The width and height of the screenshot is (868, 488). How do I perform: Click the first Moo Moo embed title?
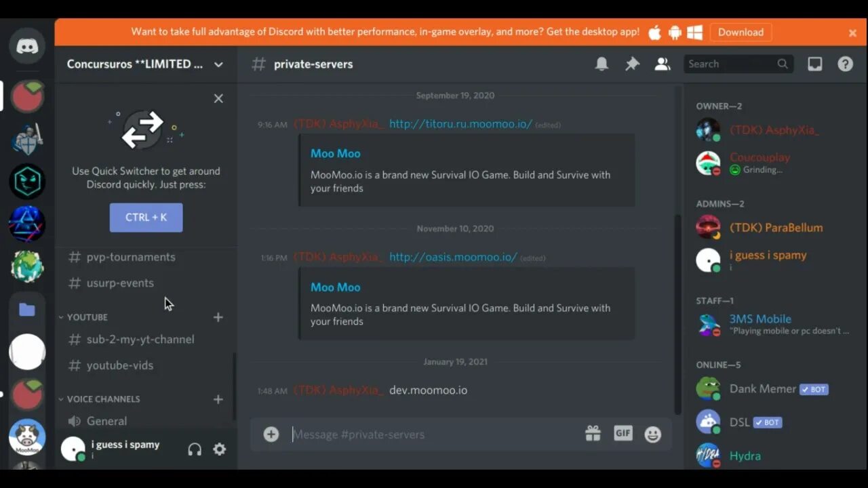(x=336, y=153)
